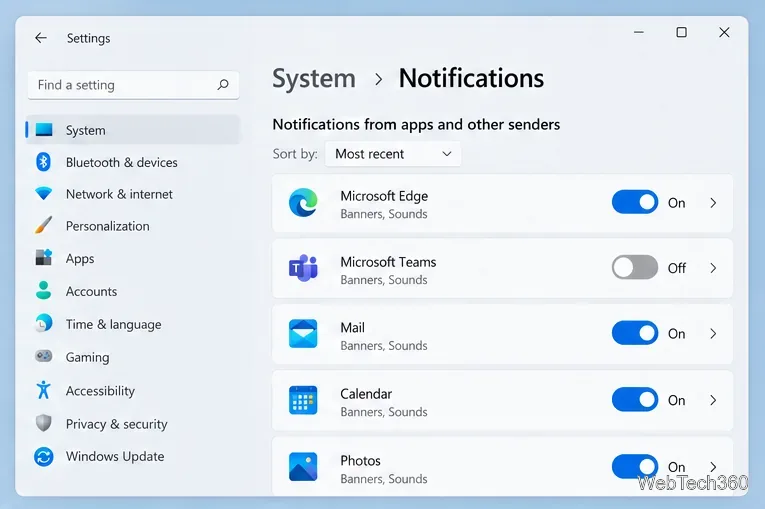Click the Microsoft Edge app icon

[303, 203]
